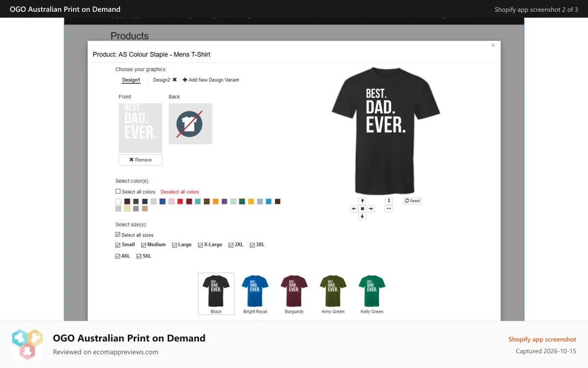Click the horizontal resize double-arrow icon

click(389, 209)
